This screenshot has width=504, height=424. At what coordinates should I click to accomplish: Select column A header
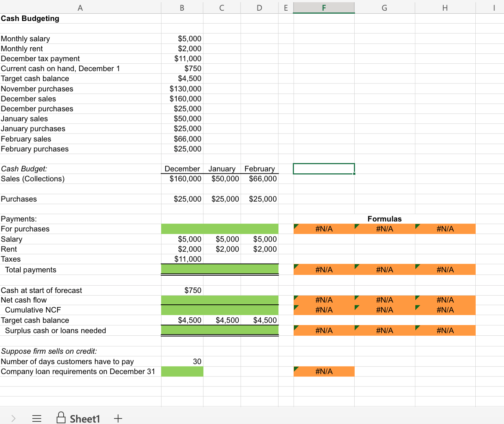click(80, 8)
